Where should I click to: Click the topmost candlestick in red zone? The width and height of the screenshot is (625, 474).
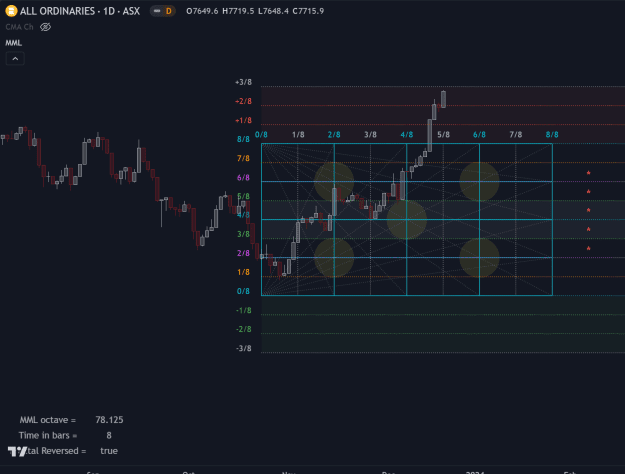(x=443, y=99)
